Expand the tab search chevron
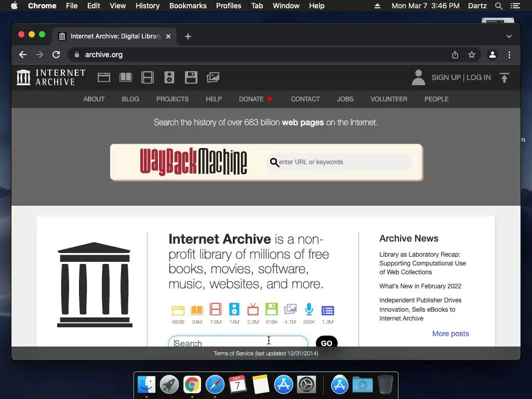This screenshot has width=532, height=399. [509, 36]
